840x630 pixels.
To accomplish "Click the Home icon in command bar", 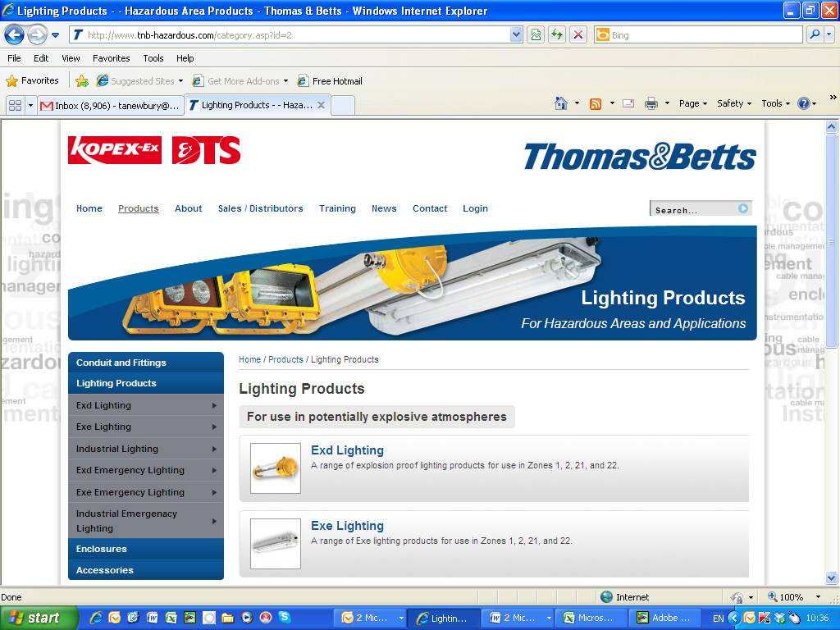I will (561, 103).
